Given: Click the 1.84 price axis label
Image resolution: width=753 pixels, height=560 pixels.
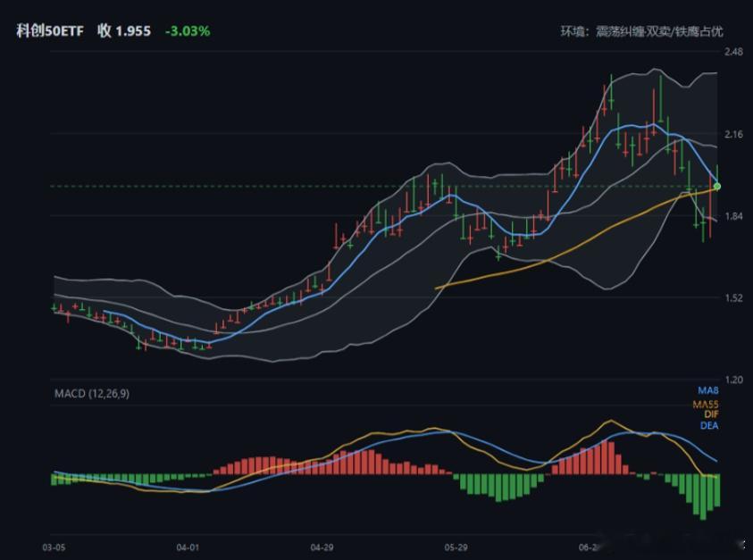Looking at the screenshot, I should point(733,216).
